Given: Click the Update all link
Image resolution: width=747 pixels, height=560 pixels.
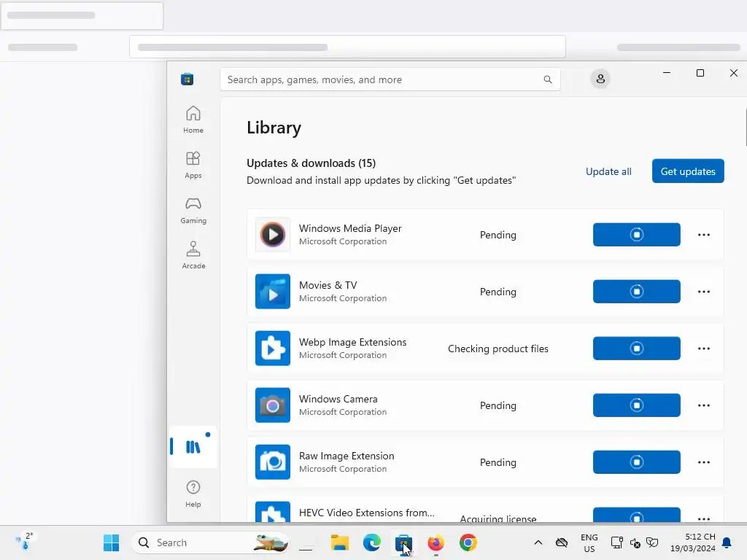Looking at the screenshot, I should [608, 171].
